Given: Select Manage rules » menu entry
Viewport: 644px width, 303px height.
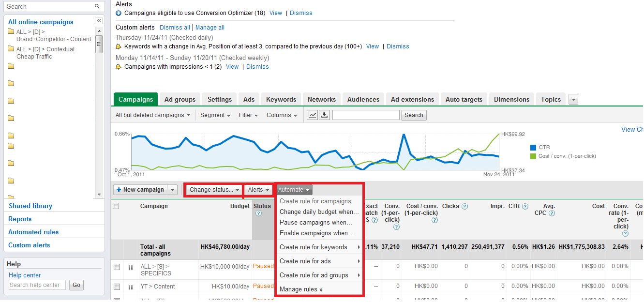Looking at the screenshot, I should tap(319, 289).
